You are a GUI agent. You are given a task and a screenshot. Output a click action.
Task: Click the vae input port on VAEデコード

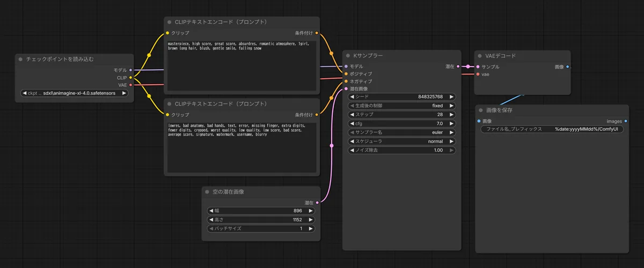click(478, 74)
